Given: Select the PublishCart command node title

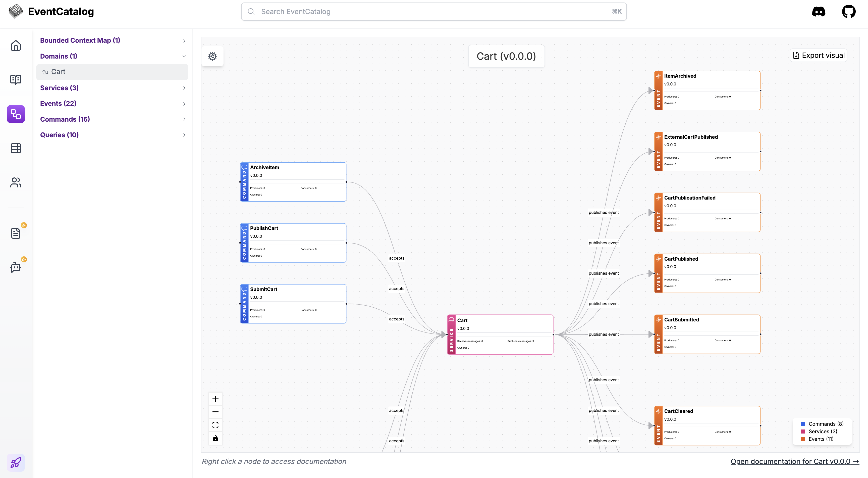Looking at the screenshot, I should click(264, 228).
